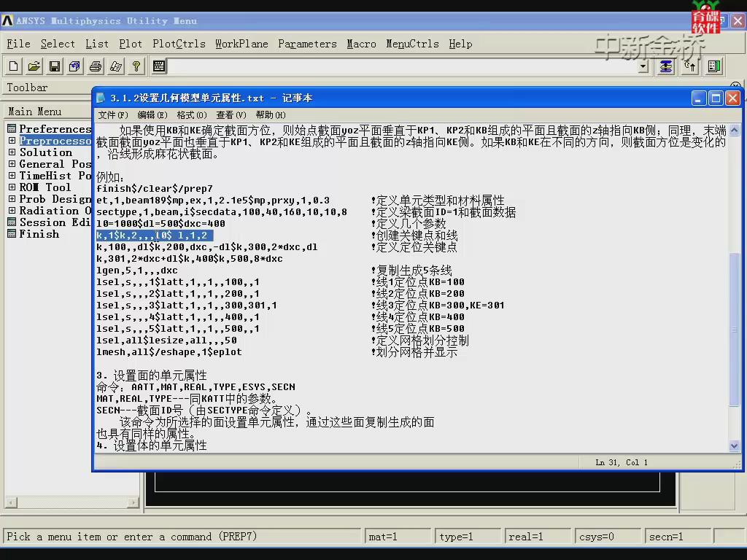
Task: Click the lgen,5,1,,,dxc line
Action: point(136,271)
